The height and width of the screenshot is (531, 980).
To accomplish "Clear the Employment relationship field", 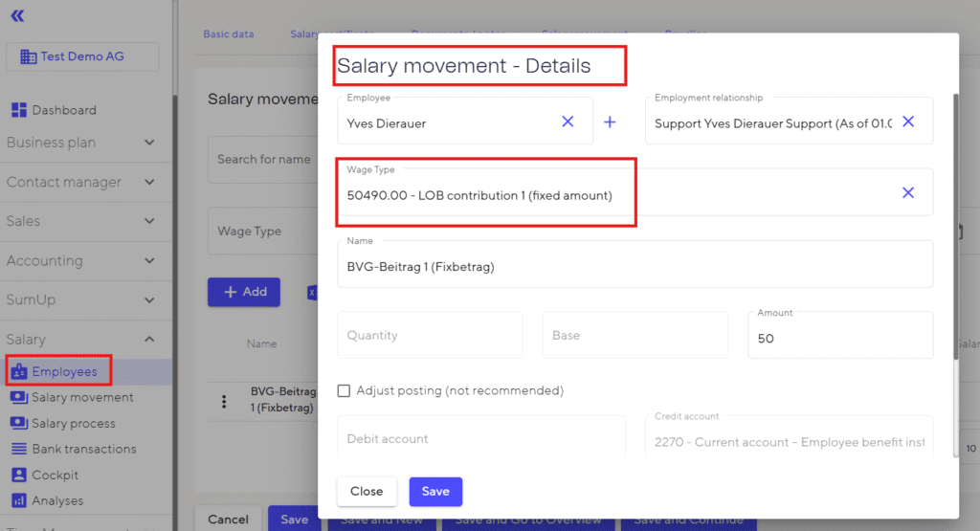I will (x=908, y=122).
